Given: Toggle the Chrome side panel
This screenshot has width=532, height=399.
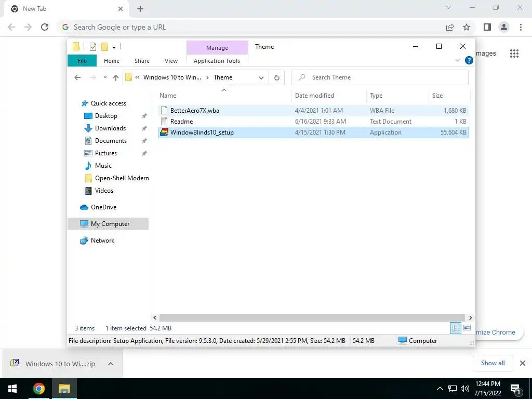Looking at the screenshot, I should coord(487,27).
